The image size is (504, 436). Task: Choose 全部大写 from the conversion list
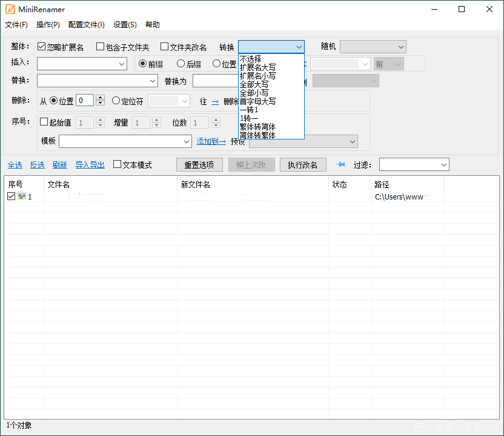(271, 84)
